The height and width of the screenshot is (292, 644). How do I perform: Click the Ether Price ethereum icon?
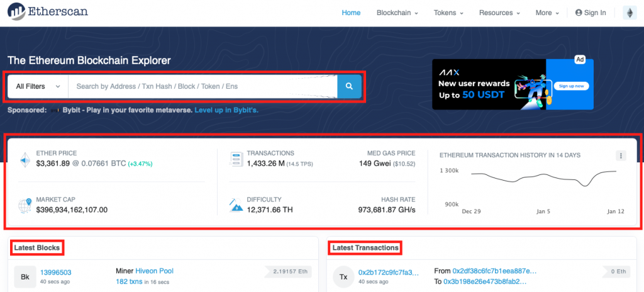[x=25, y=160]
